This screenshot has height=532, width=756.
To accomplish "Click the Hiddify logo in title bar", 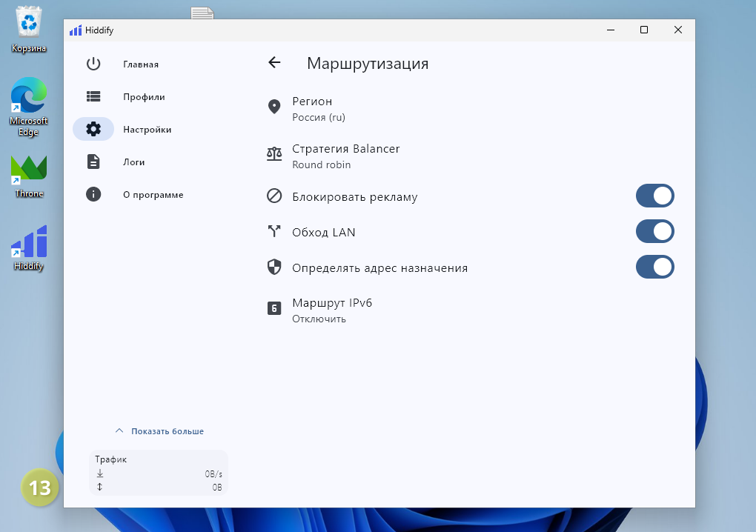I will pyautogui.click(x=76, y=30).
